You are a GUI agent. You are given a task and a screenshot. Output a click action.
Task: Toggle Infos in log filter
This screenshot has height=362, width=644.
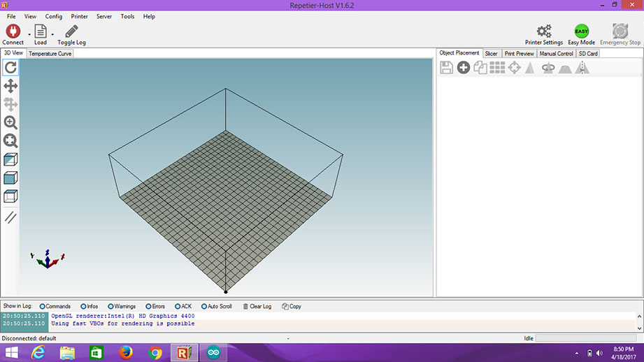click(x=89, y=306)
